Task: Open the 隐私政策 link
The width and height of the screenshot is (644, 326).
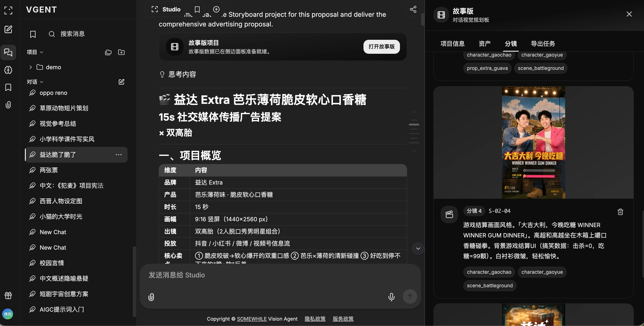Action: (x=315, y=319)
